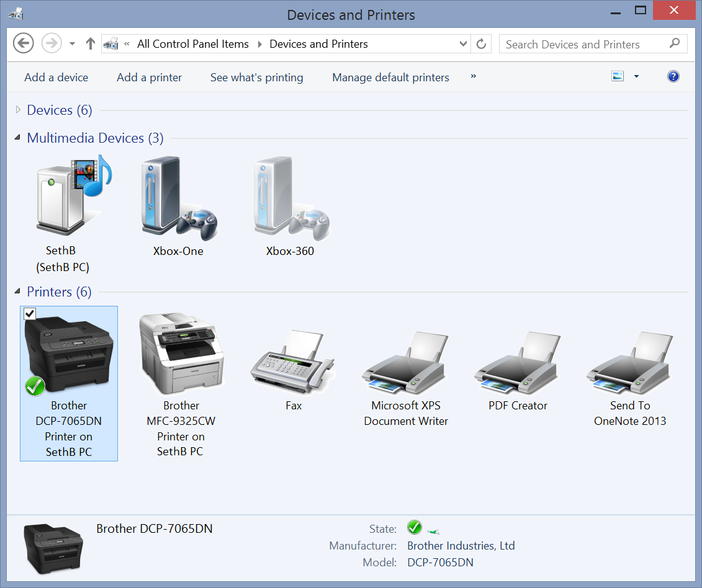
Task: Show more toolbar commands chevron
Action: pos(473,76)
